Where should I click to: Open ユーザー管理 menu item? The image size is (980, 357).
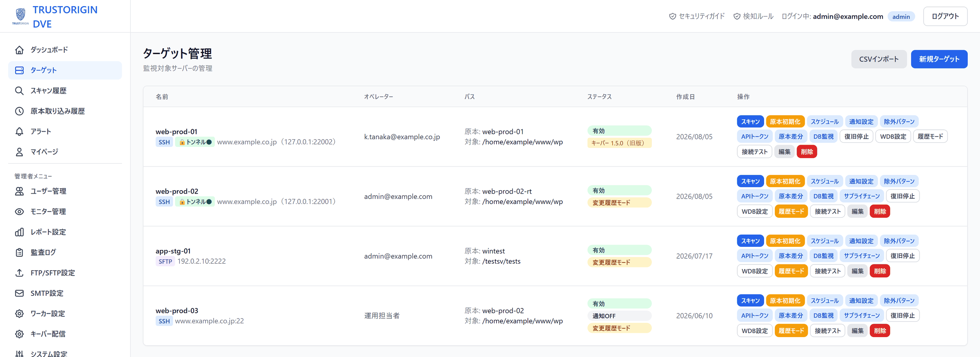coord(65,191)
